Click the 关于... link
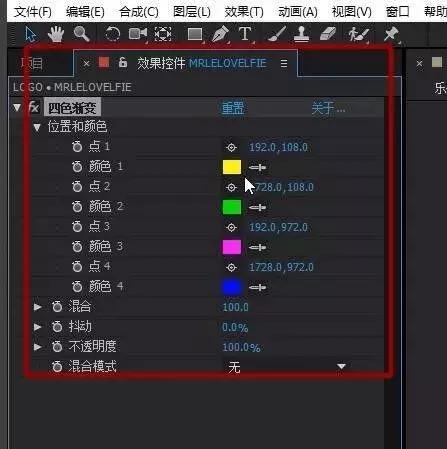 coord(328,108)
